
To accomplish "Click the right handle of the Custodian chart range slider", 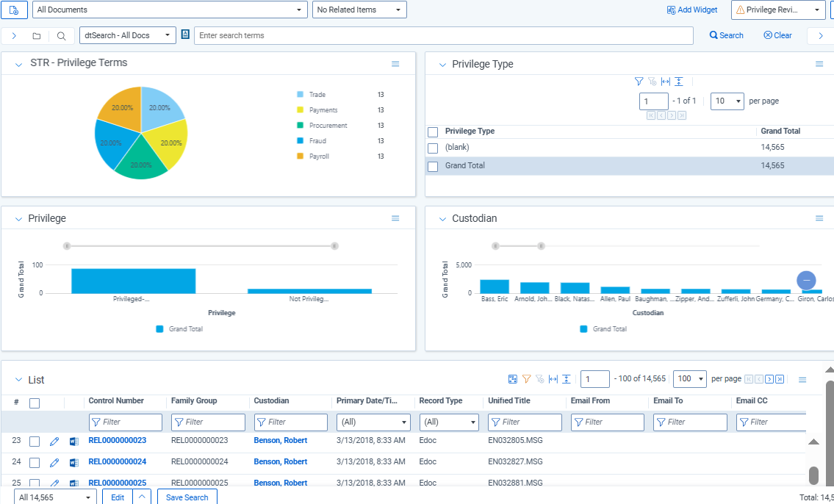I will click(541, 246).
